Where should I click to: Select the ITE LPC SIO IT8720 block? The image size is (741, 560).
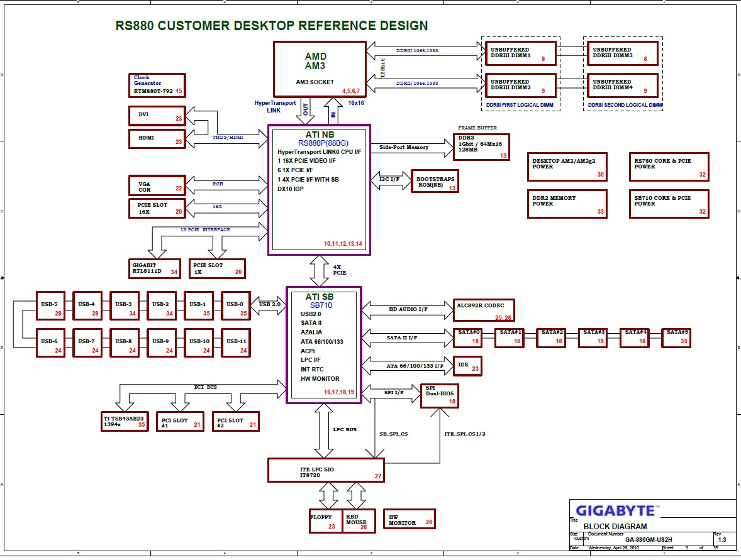pyautogui.click(x=326, y=470)
